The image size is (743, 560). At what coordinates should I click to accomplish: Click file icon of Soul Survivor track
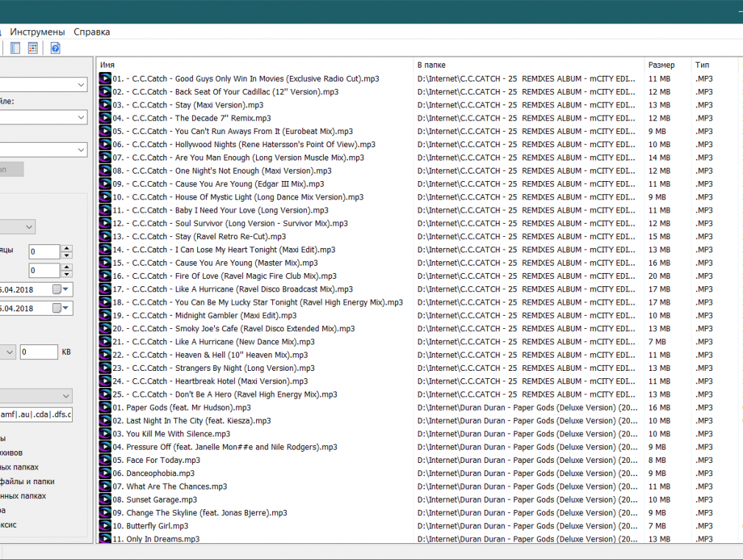point(104,223)
